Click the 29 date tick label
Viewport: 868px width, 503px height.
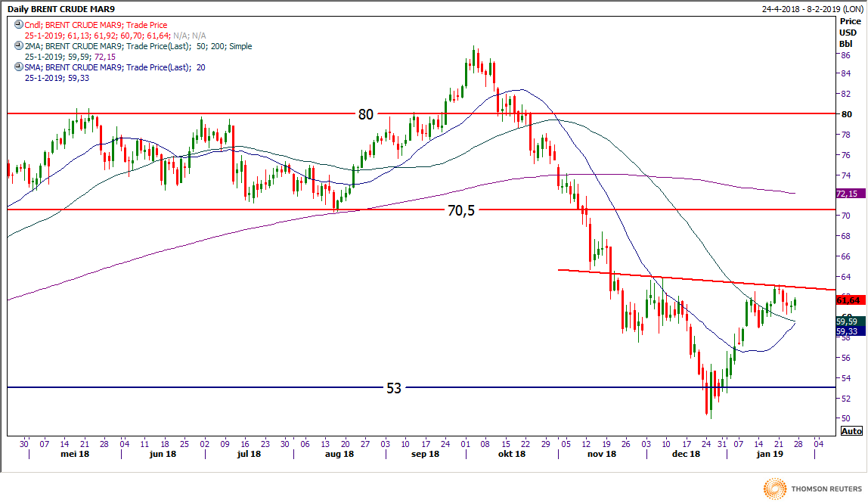(546, 444)
